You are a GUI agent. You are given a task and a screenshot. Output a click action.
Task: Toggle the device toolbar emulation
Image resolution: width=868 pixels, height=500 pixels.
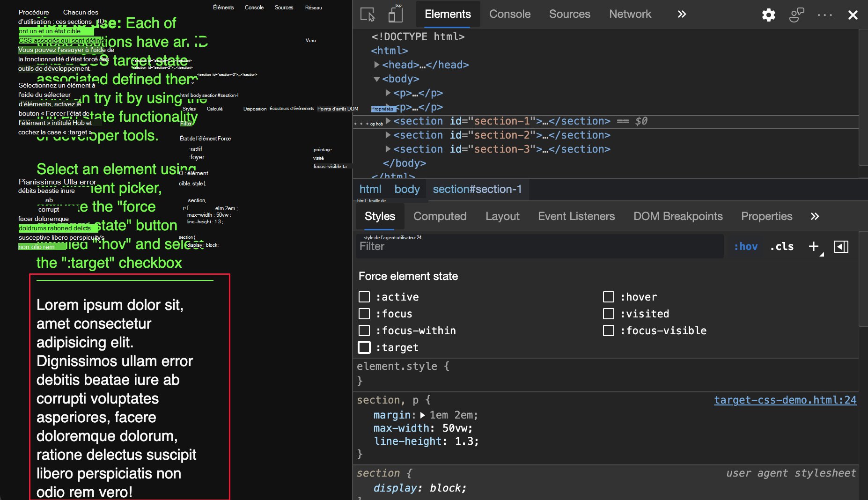tap(396, 14)
